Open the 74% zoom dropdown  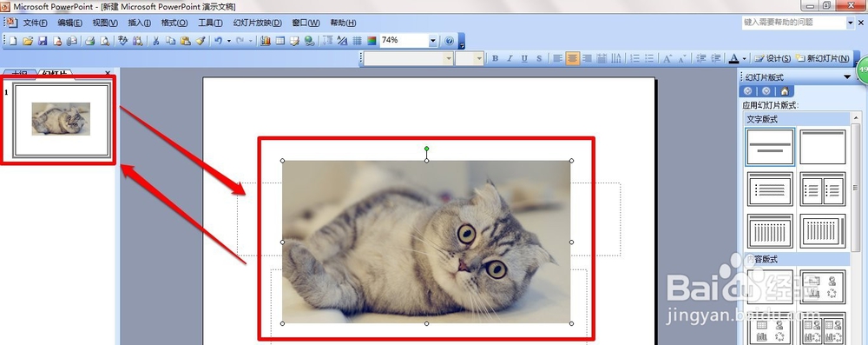click(x=432, y=41)
